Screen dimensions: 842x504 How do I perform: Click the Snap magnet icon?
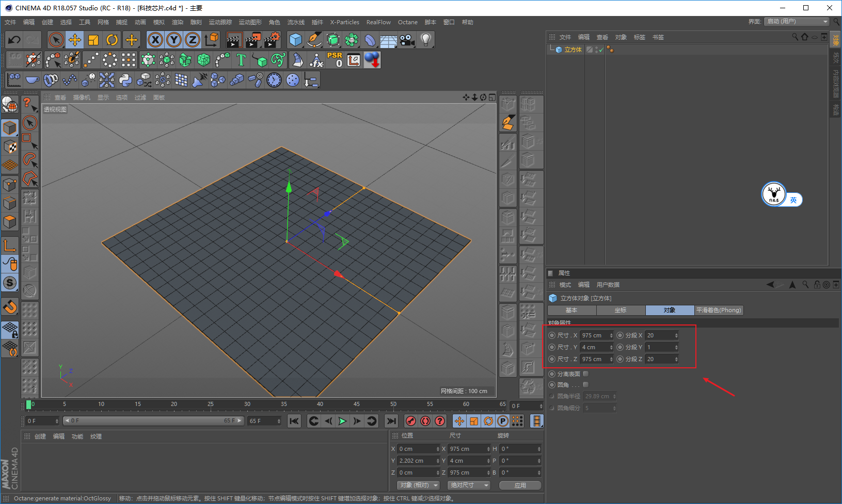[10, 307]
